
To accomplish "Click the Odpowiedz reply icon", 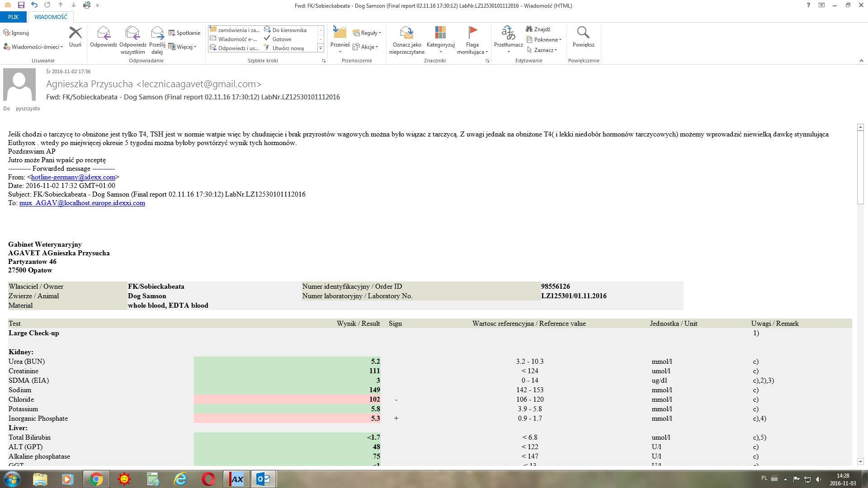I will tap(104, 33).
